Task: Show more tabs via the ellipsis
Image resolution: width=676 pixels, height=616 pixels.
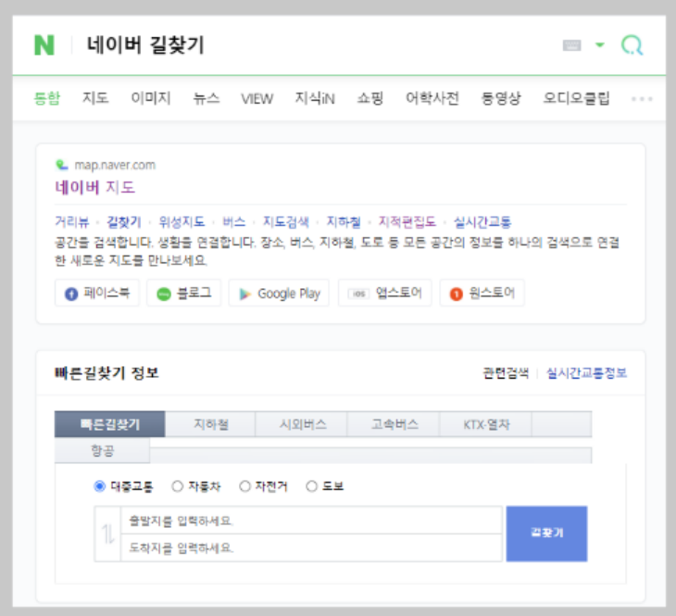Action: click(x=642, y=99)
